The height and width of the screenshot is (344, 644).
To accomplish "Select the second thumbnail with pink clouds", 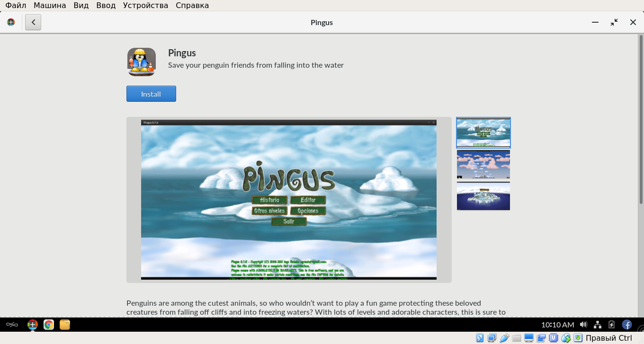I will [483, 164].
